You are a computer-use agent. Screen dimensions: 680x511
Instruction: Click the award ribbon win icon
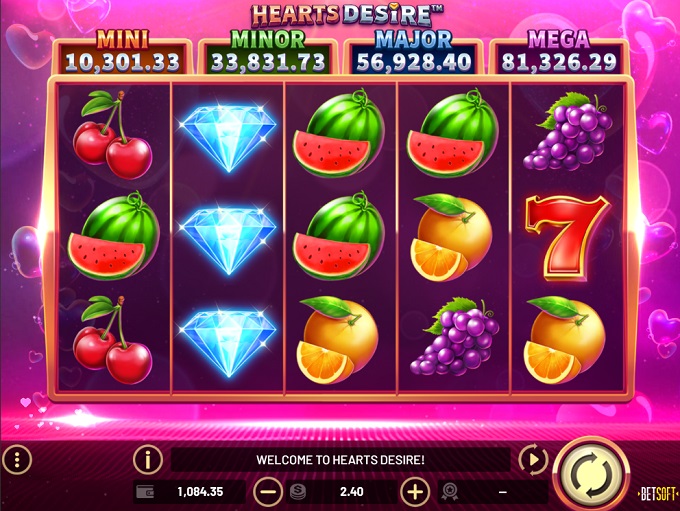450,492
